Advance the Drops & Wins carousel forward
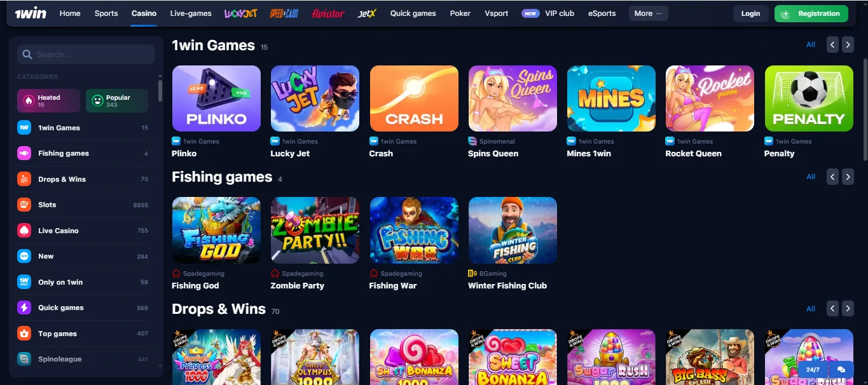 pyautogui.click(x=848, y=309)
